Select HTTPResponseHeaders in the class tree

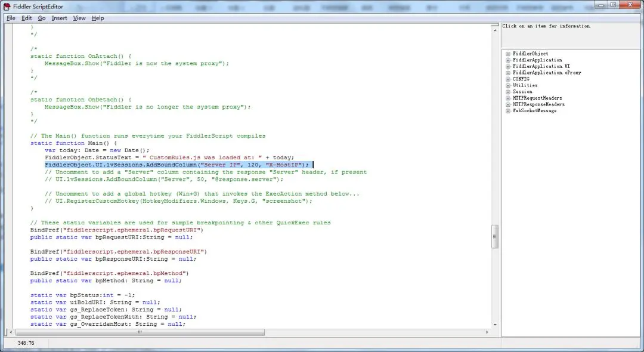point(538,105)
